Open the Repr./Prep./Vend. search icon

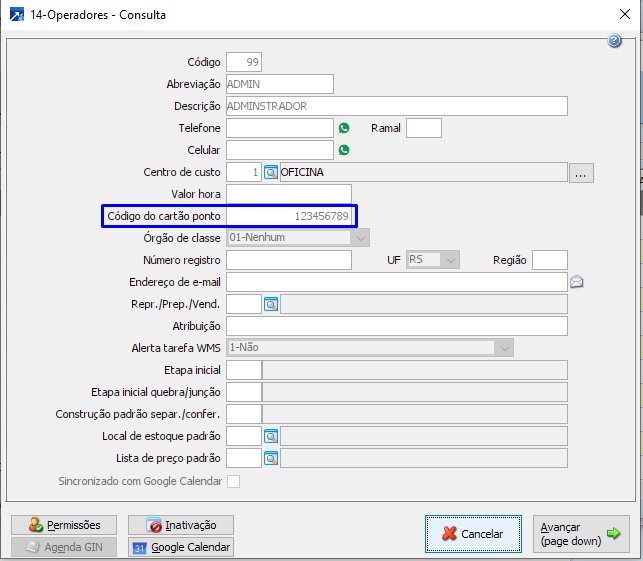click(271, 304)
